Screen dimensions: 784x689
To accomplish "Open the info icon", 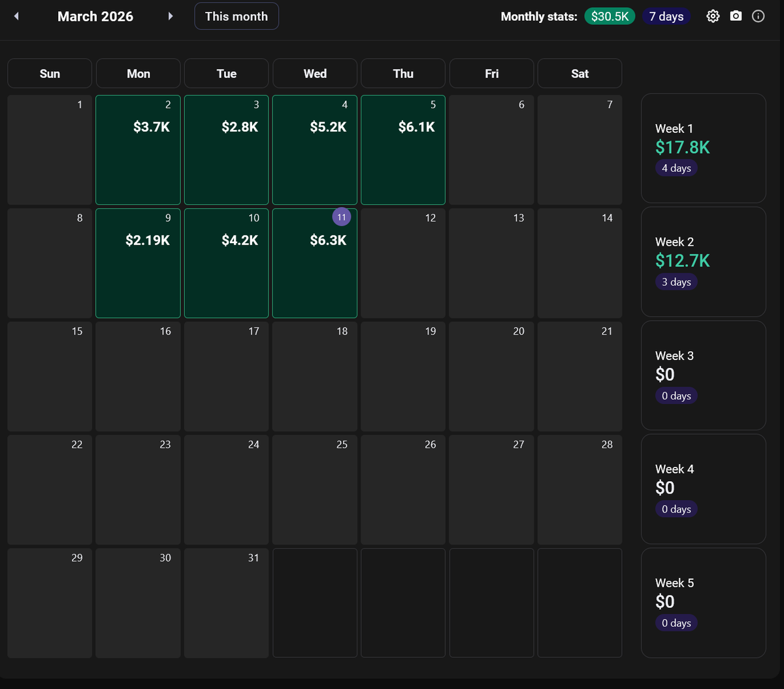I will (x=758, y=16).
